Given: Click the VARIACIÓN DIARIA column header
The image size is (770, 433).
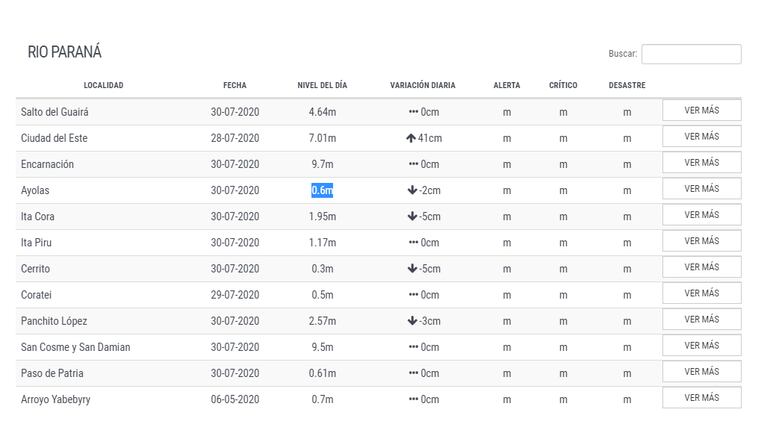Looking at the screenshot, I should 422,86.
